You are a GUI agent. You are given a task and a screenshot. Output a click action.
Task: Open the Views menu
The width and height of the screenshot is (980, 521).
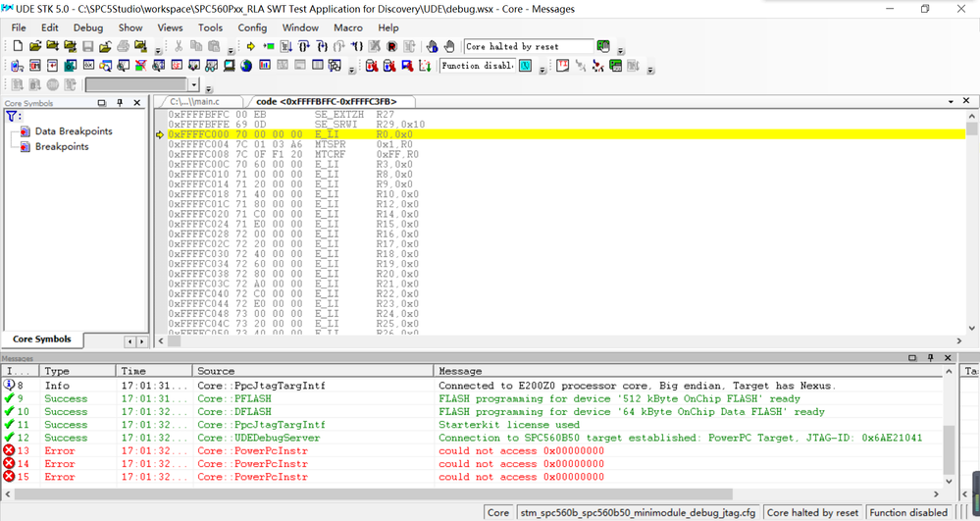(x=170, y=27)
